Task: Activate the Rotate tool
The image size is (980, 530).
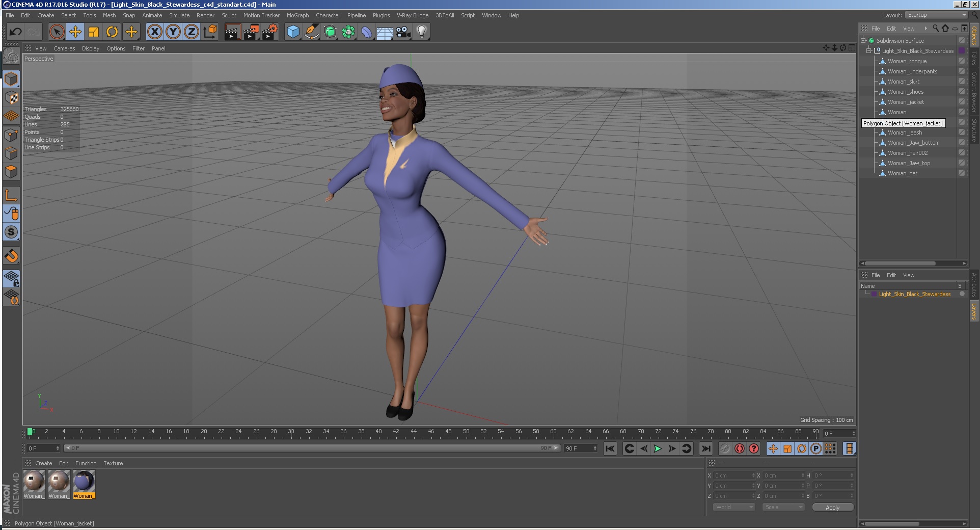Action: [x=112, y=32]
